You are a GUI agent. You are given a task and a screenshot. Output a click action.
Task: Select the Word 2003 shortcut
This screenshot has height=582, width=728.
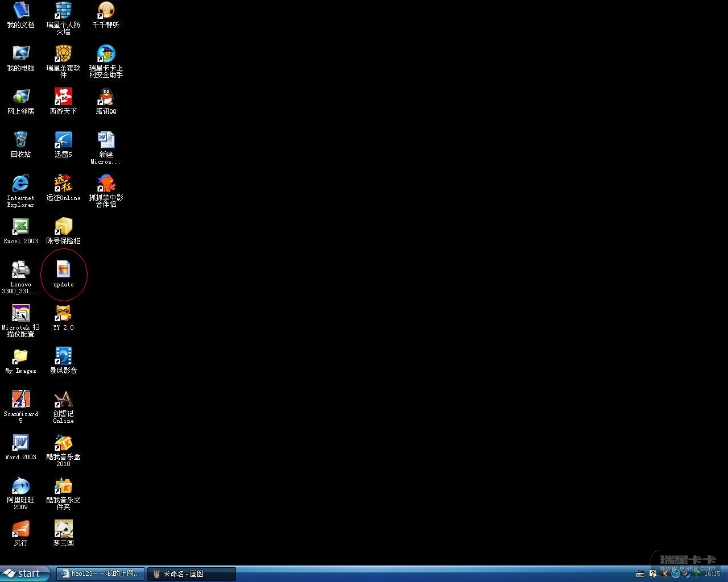20,447
